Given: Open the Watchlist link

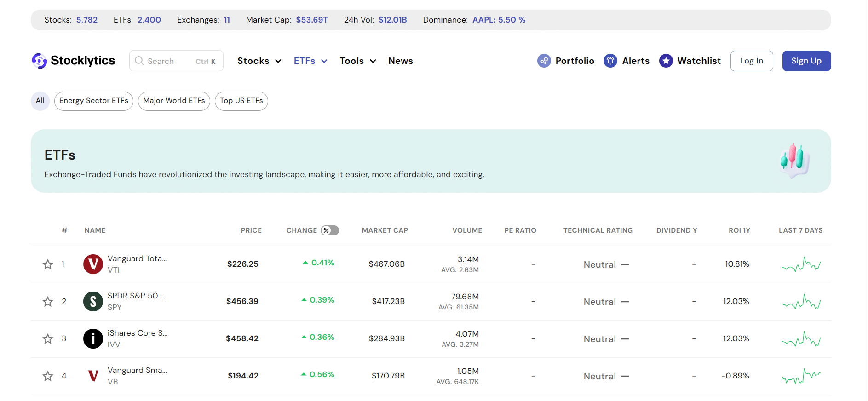Looking at the screenshot, I should [699, 61].
